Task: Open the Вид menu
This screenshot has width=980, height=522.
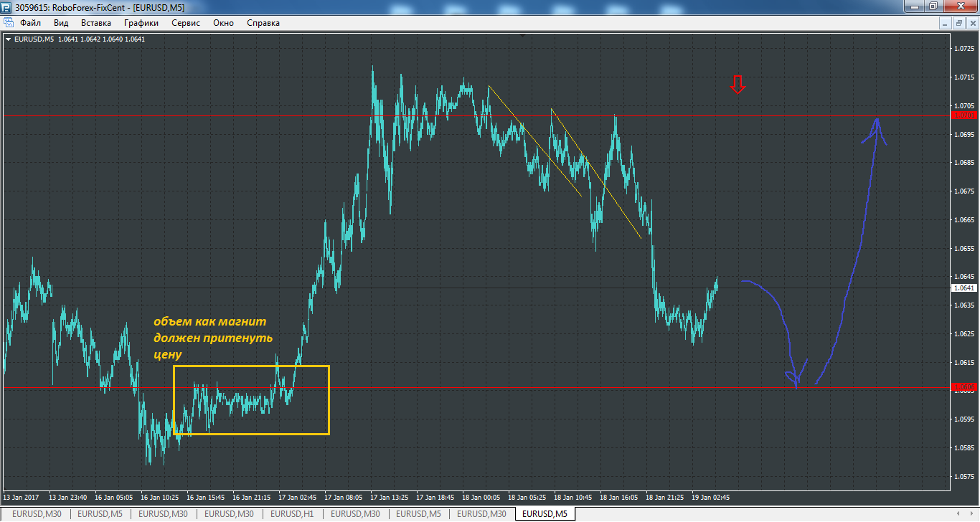Action: coord(61,23)
